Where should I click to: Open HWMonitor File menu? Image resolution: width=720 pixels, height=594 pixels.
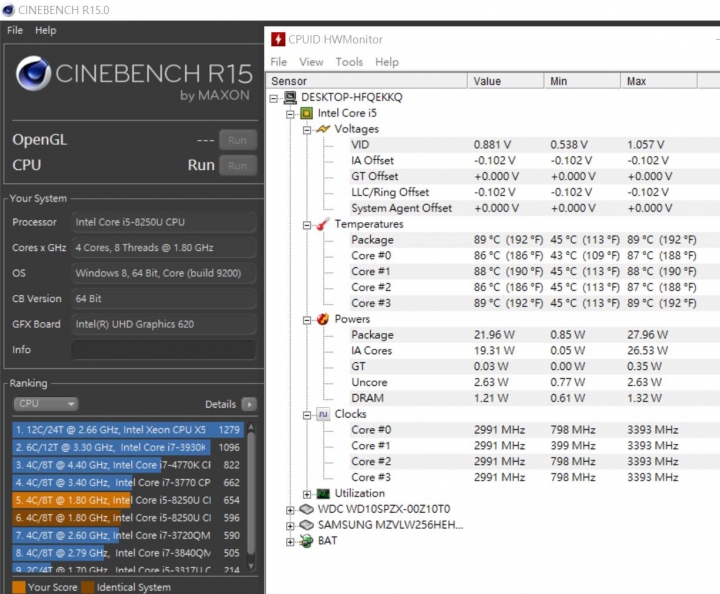[x=278, y=62]
